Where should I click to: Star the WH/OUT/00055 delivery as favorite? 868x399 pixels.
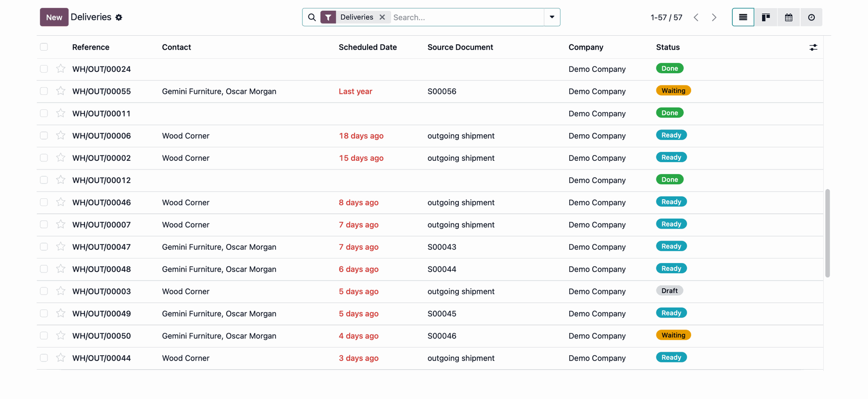pyautogui.click(x=61, y=91)
